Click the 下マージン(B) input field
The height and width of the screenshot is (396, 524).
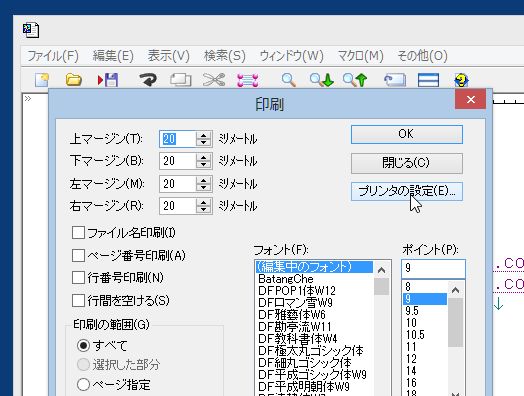point(177,161)
